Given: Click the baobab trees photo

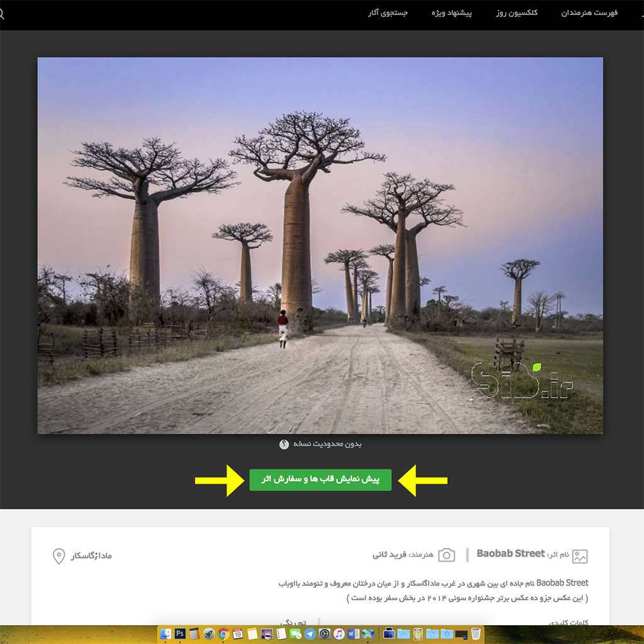Looking at the screenshot, I should click(320, 245).
